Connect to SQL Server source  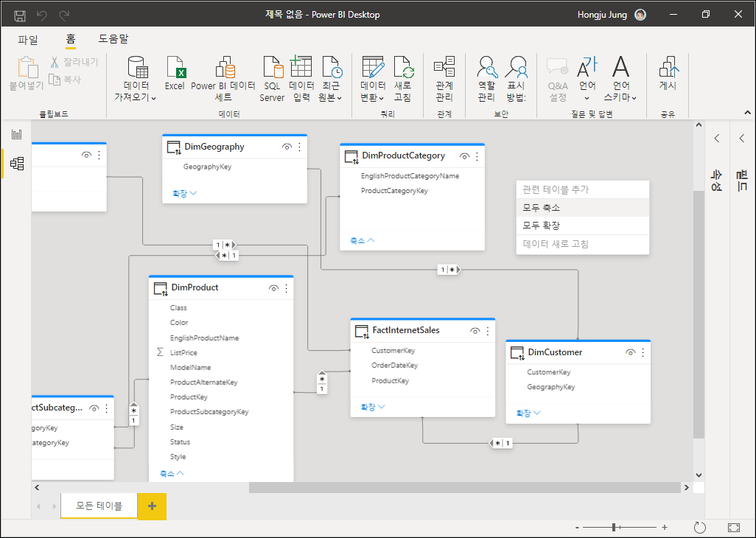point(272,78)
